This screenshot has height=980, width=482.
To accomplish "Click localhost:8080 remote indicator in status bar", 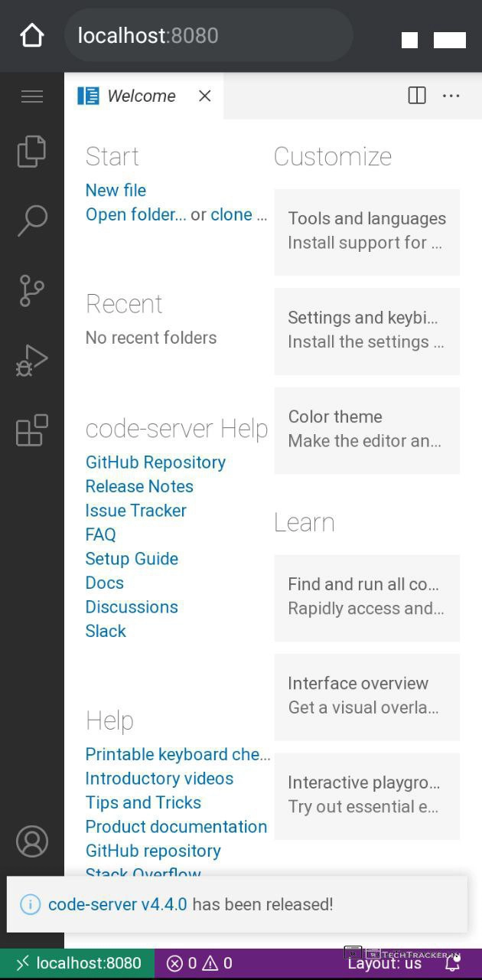I will 77,964.
